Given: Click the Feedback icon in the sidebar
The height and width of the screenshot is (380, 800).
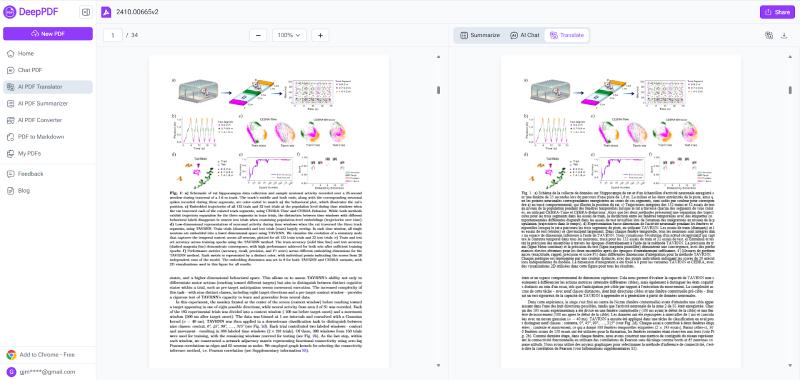Looking at the screenshot, I should (11, 174).
